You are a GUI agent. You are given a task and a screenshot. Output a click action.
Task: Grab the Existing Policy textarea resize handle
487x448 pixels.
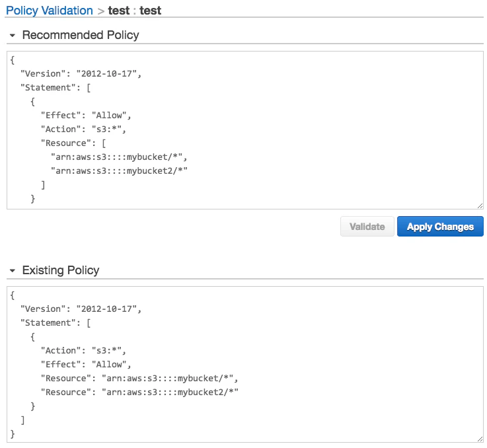tap(480, 439)
